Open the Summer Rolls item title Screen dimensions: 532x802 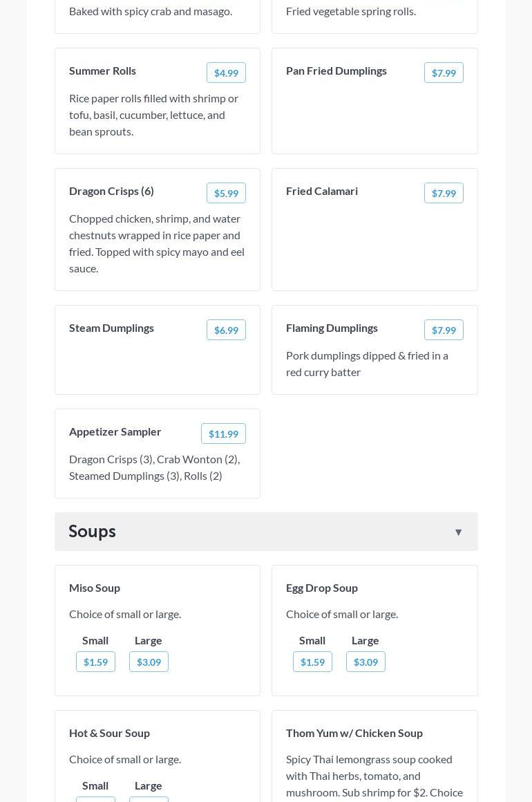coord(102,71)
